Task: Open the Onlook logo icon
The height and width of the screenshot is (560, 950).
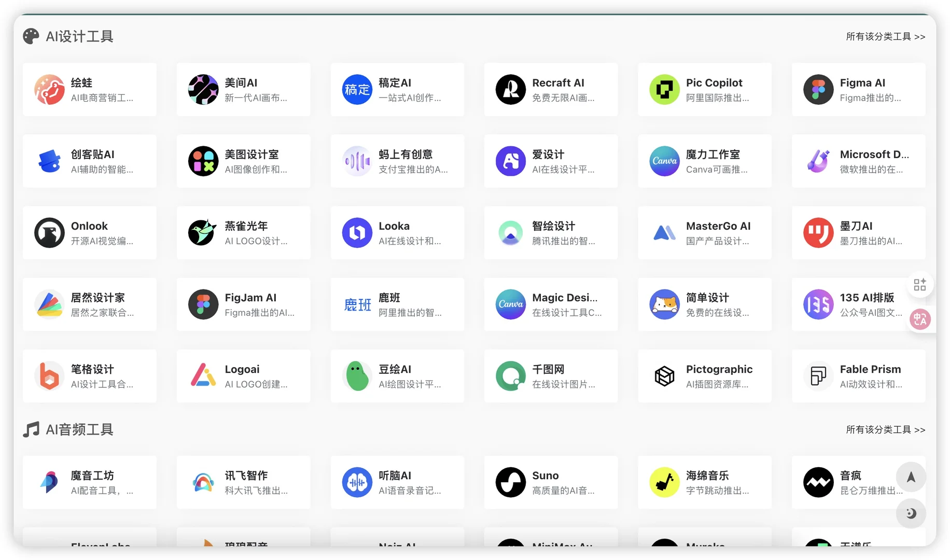Action: [49, 233]
